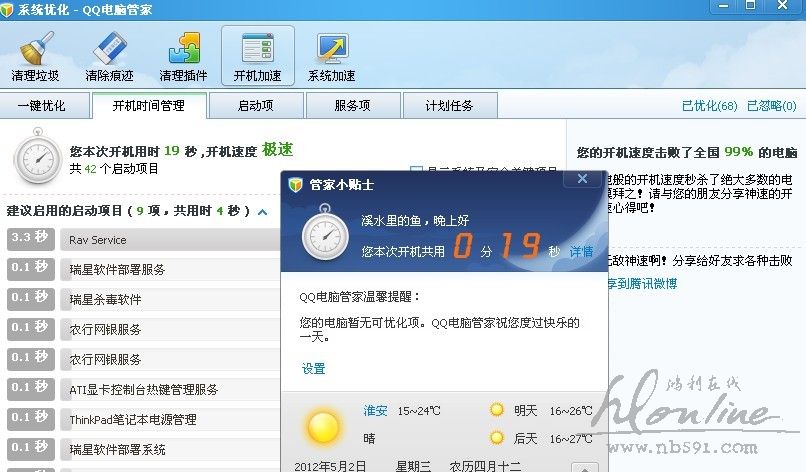Click the 0.1 秒 badge beside ThinkPad笔记本电源管理
Screen dimensions: 806x472
30,419
